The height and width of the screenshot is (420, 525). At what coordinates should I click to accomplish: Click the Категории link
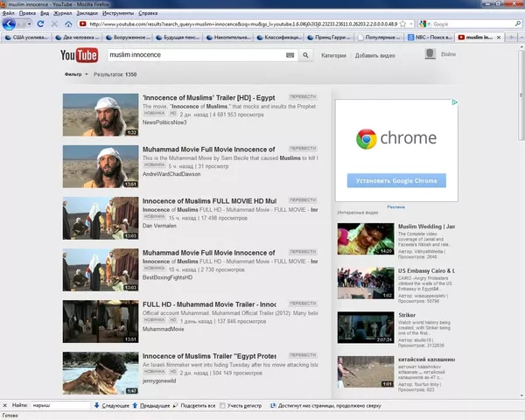click(x=333, y=56)
